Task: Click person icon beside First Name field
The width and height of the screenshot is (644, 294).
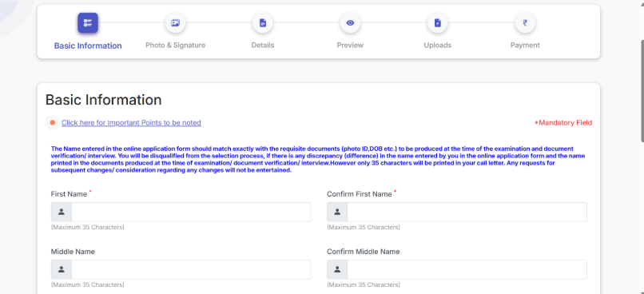Action: pos(62,212)
